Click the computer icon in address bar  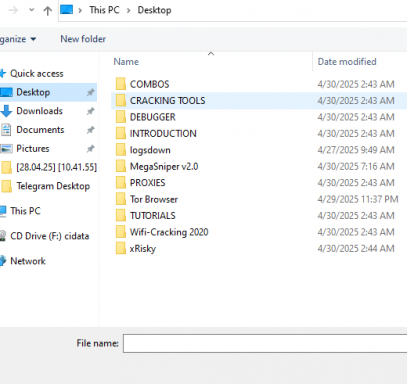pos(66,10)
